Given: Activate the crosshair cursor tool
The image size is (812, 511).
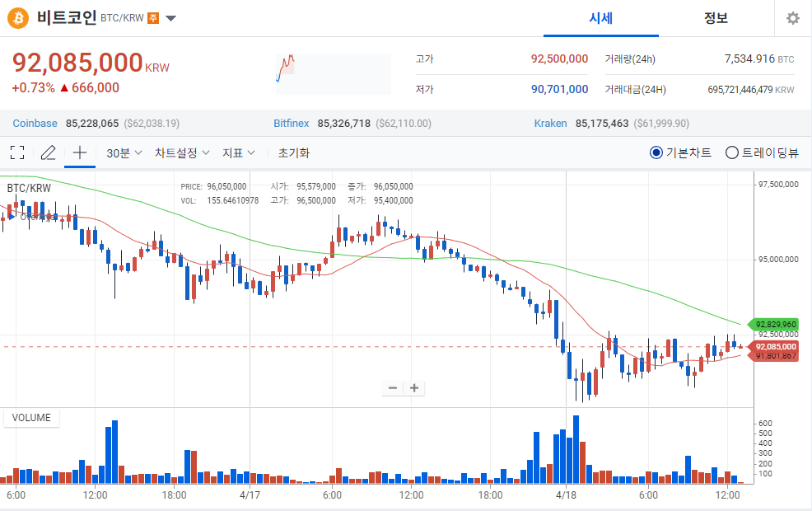Looking at the screenshot, I should pyautogui.click(x=80, y=152).
